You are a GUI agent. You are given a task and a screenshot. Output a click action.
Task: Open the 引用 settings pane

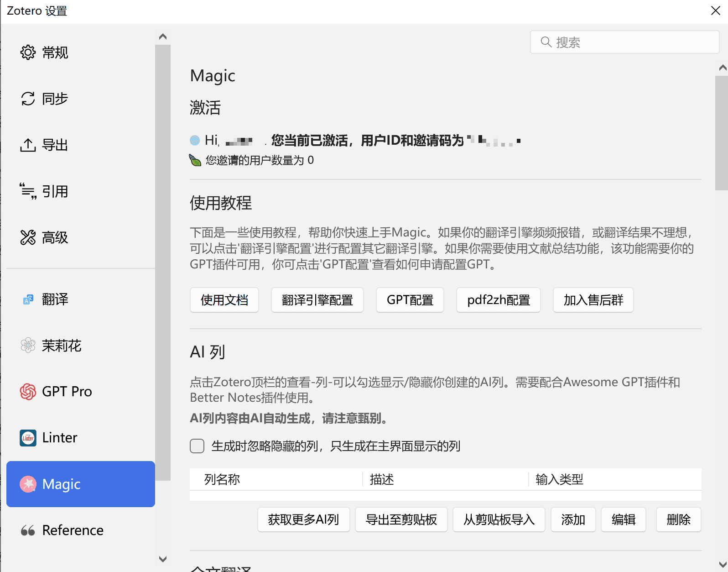pyautogui.click(x=81, y=191)
